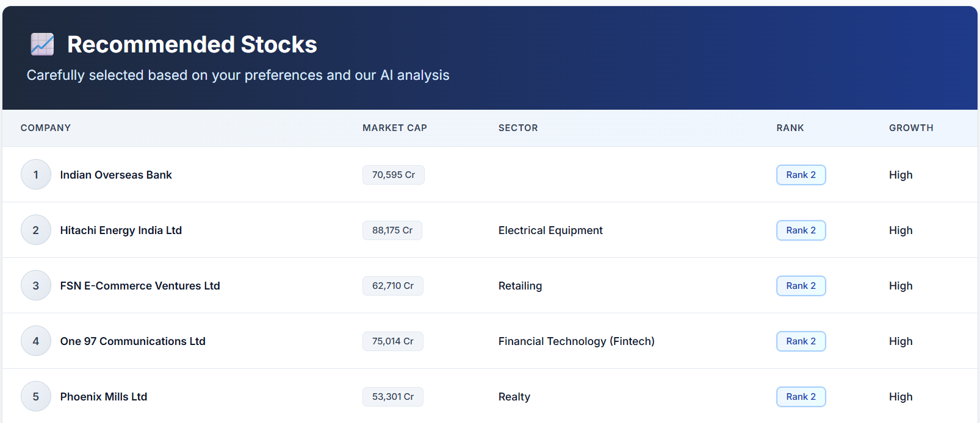Click the Financial Technology (Fintech) sector cell
The width and height of the screenshot is (980, 423).
click(x=576, y=341)
